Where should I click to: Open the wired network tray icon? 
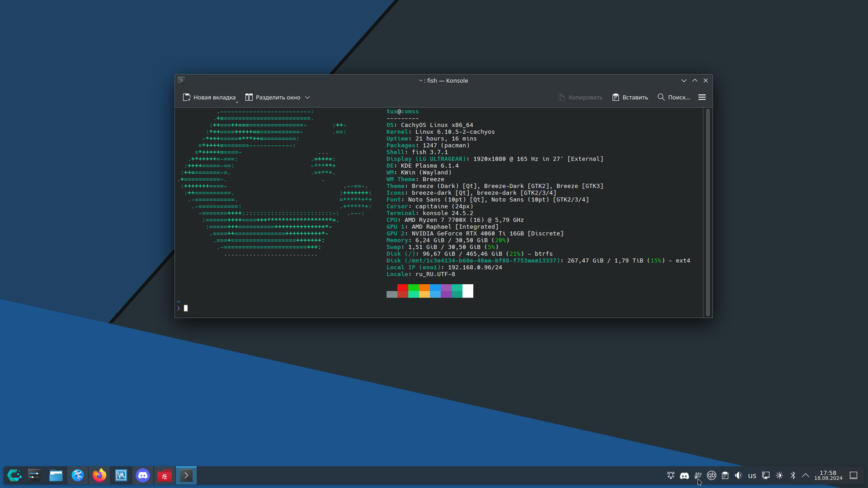(766, 475)
